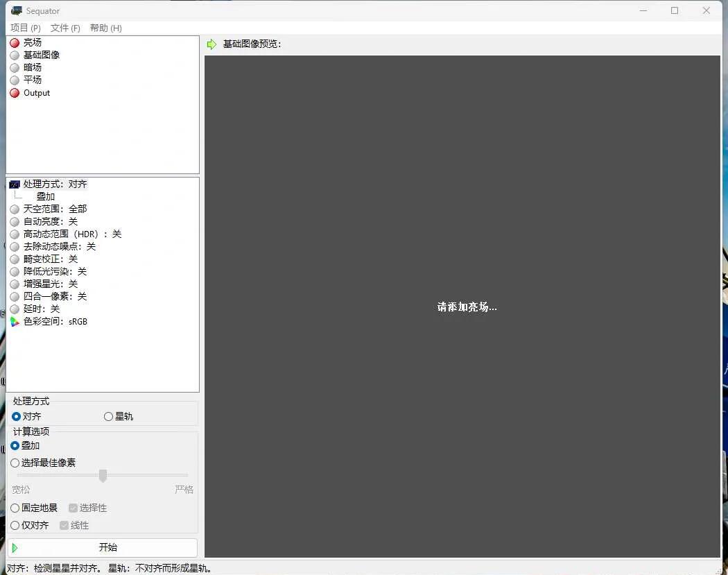Image resolution: width=728 pixels, height=575 pixels.
Task: Select the 叠加 child item in tree
Action: (x=46, y=197)
